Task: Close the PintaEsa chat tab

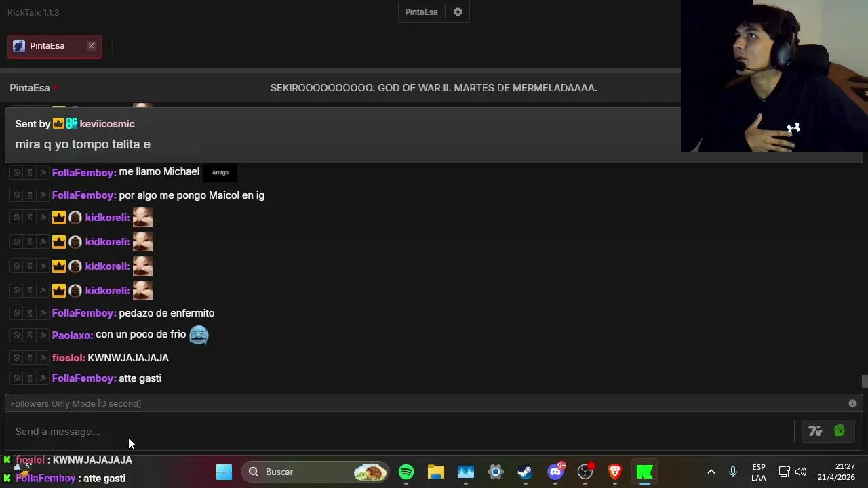Action: point(91,46)
